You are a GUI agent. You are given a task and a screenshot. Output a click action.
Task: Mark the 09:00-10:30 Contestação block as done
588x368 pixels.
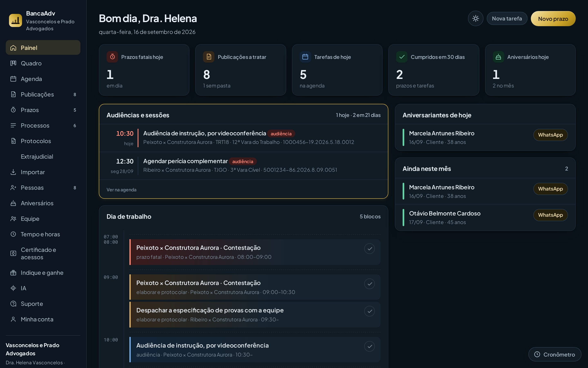point(369,284)
